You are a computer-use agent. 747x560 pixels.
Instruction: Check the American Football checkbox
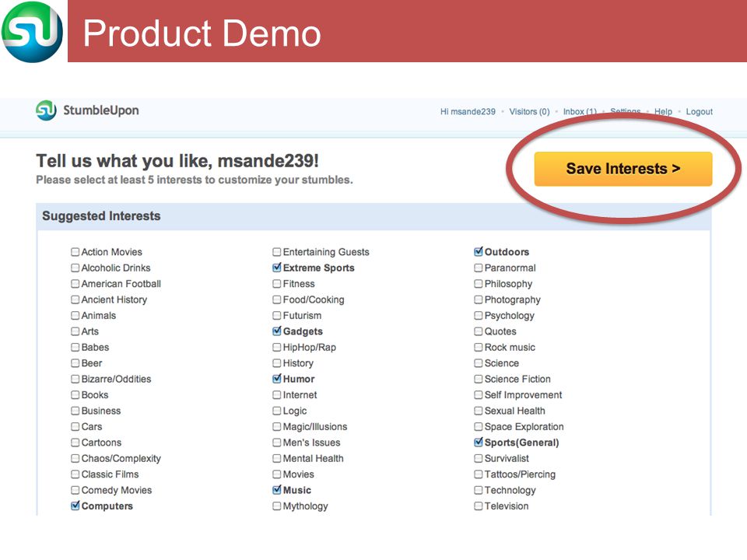(75, 284)
